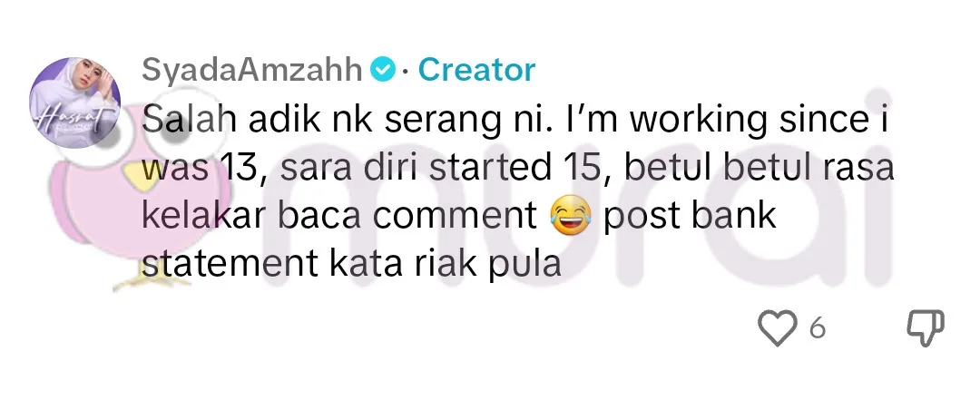Click the dot separator before Creator
Screen dimensions: 980x400
[406, 72]
